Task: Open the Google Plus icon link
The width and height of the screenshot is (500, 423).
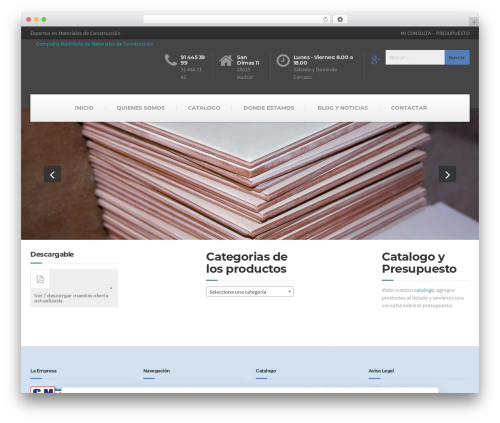Action: coord(375,60)
